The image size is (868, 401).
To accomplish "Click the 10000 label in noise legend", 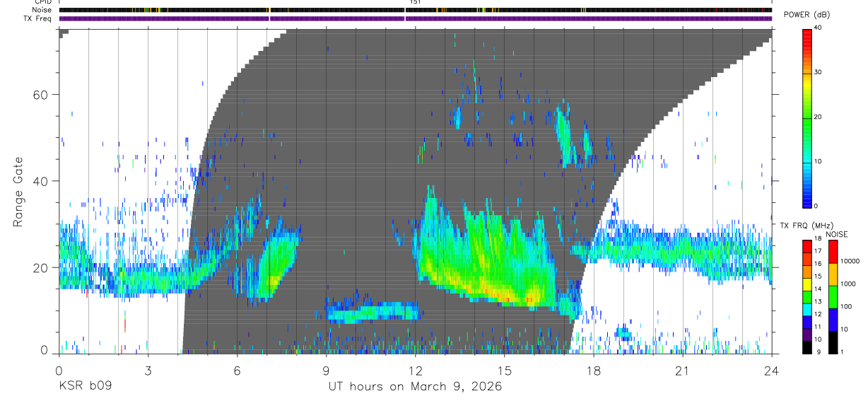I will point(850,261).
